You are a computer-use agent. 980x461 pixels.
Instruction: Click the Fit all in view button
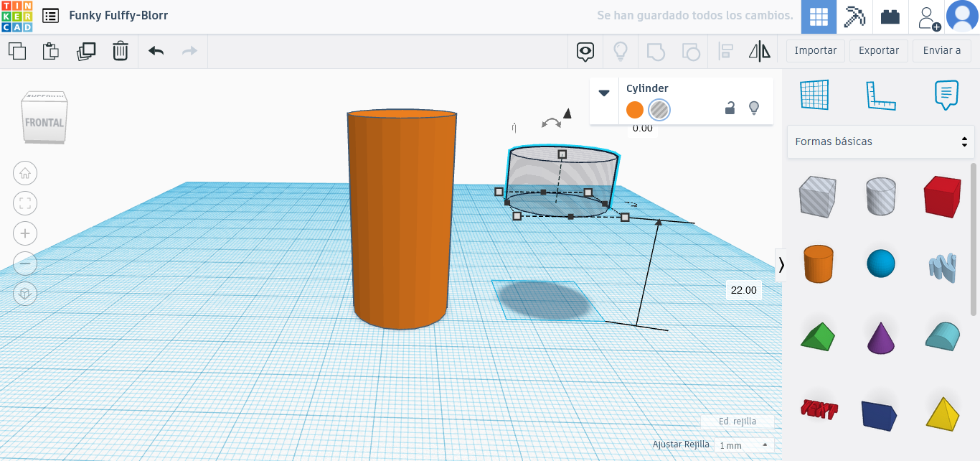[x=25, y=203]
